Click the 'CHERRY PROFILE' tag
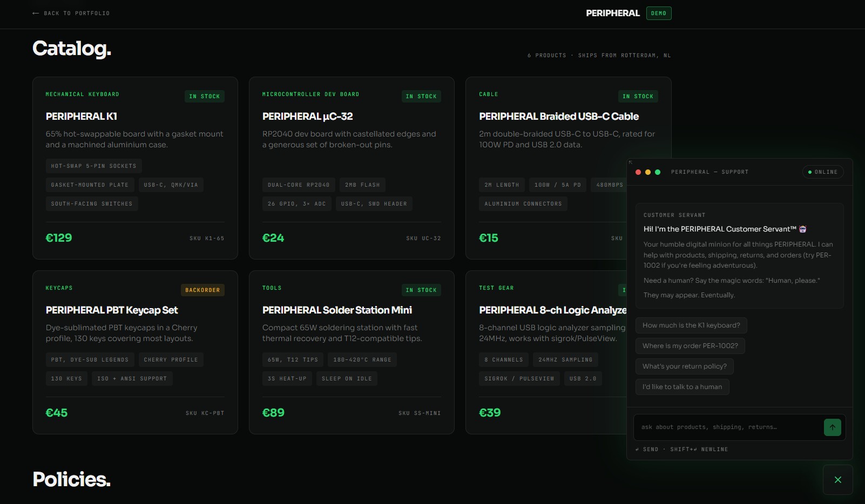865x504 pixels. pos(171,360)
